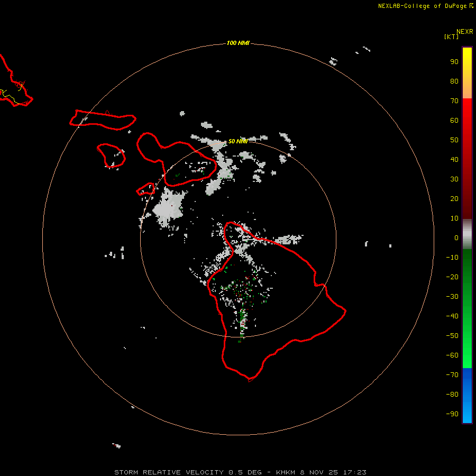Click the 70 value on color scale

click(x=454, y=101)
